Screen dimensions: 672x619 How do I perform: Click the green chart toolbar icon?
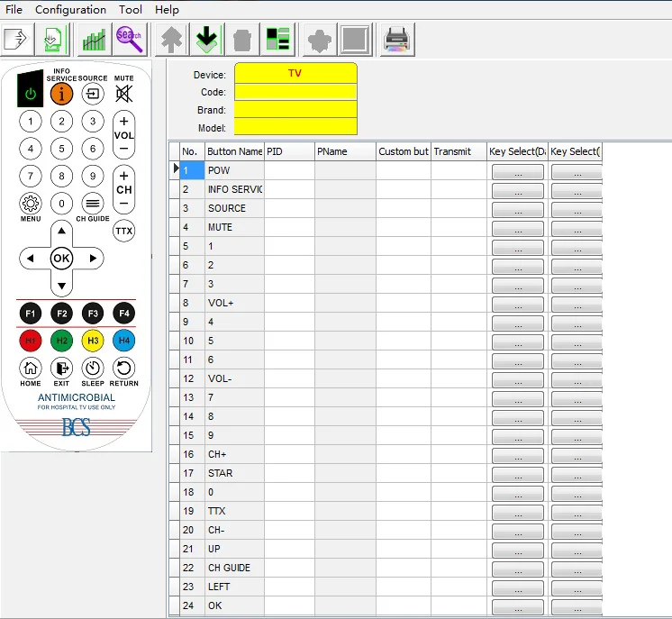[x=93, y=40]
